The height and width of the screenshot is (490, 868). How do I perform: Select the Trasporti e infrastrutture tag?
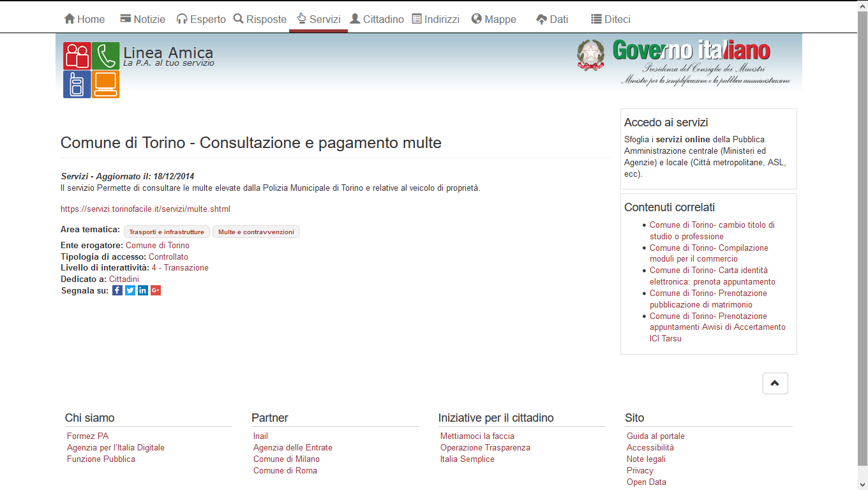167,232
